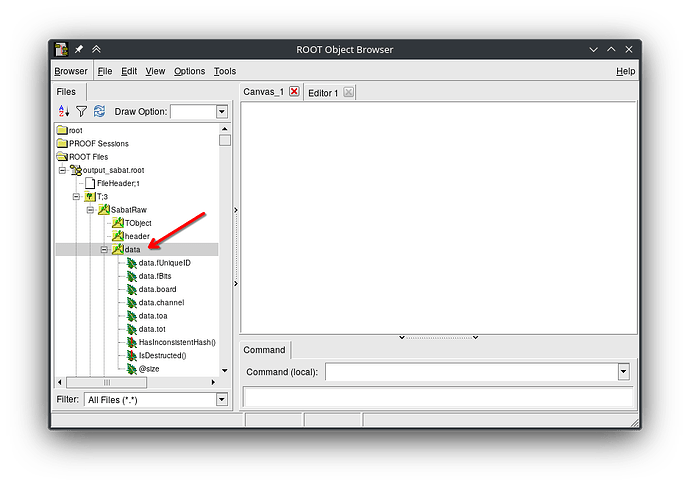Collapse the data branch
Screen dimensions: 690x486
pyautogui.click(x=104, y=250)
